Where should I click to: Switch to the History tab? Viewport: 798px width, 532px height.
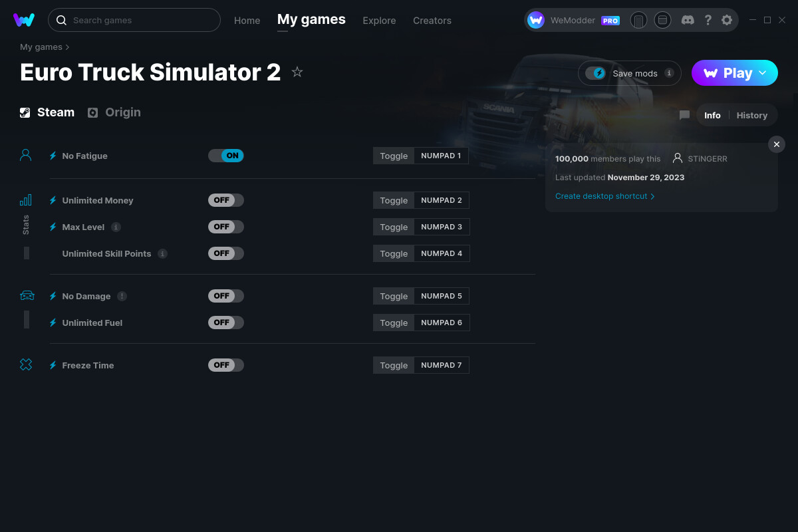752,115
